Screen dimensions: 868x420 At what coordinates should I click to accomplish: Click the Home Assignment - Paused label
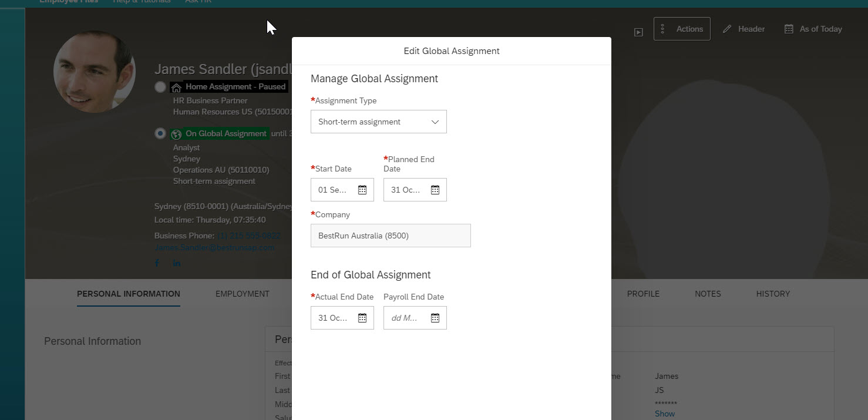point(235,86)
